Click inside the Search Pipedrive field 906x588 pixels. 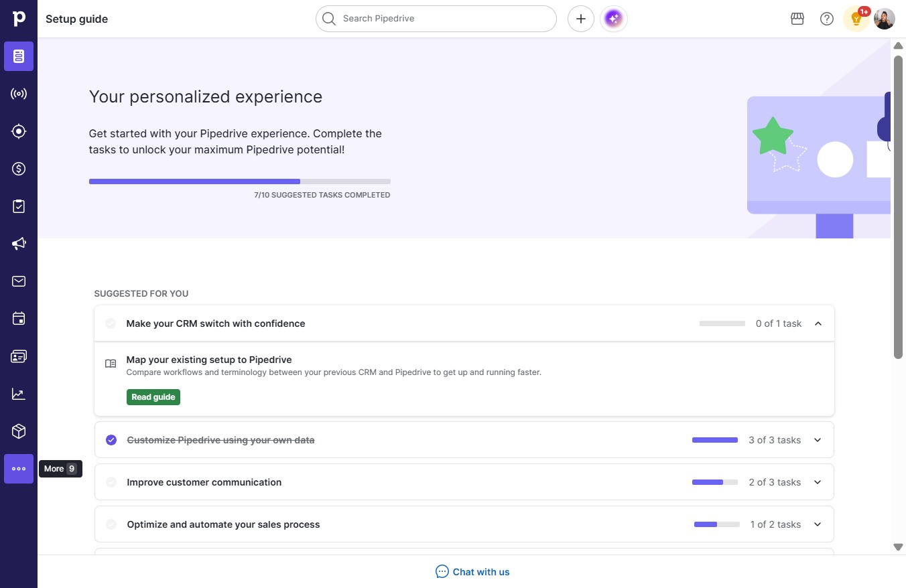436,19
